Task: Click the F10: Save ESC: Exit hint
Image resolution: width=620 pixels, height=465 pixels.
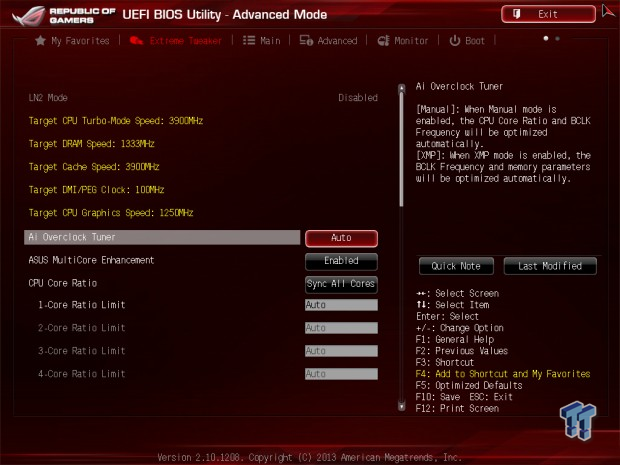Action: click(x=464, y=397)
